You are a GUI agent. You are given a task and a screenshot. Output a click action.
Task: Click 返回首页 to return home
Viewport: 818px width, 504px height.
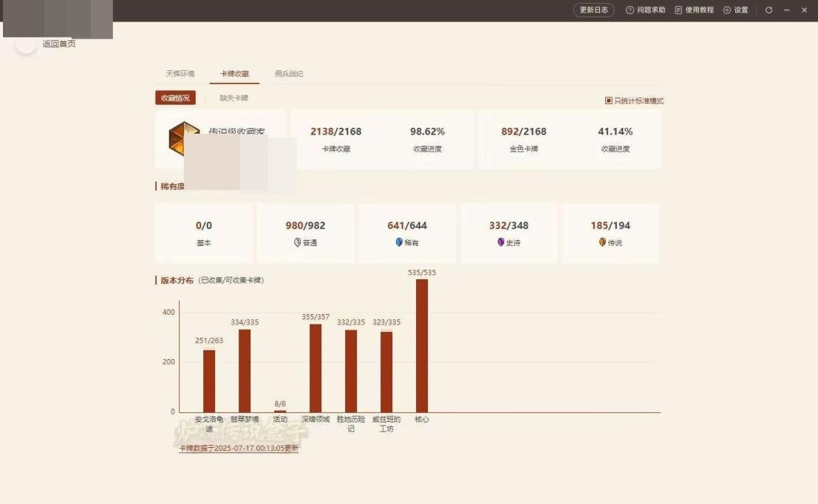(58, 44)
